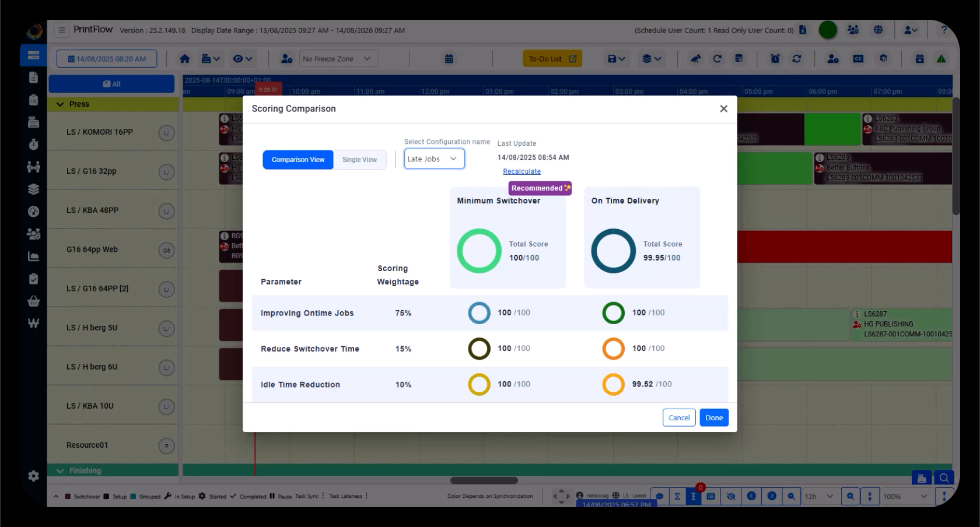Viewport: 980px width, 527px height.
Task: Click the hourglass icon with the red badge
Action: tap(694, 496)
